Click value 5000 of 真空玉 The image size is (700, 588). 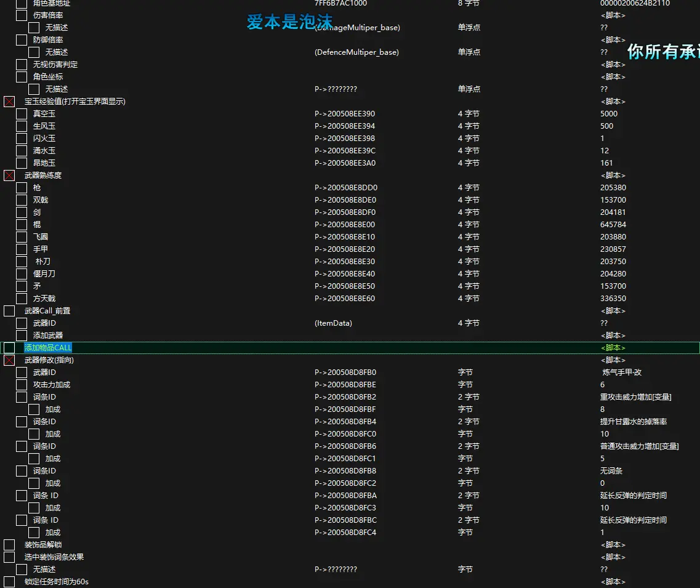[609, 114]
